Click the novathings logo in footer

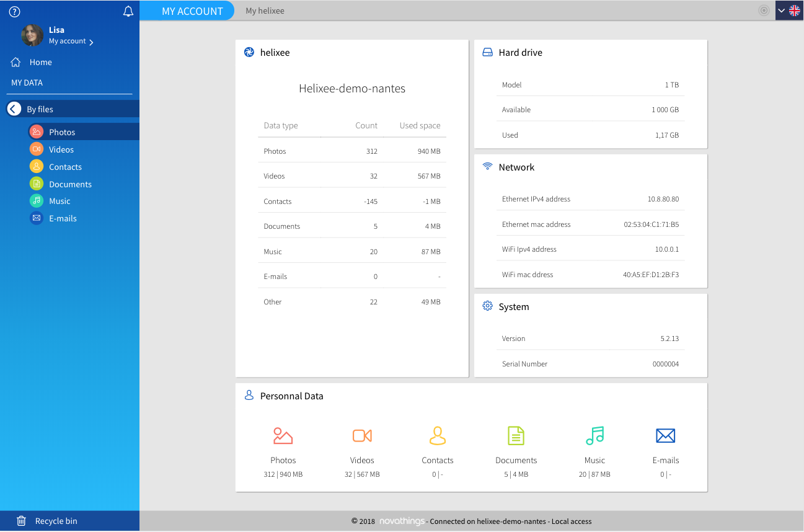(x=402, y=521)
